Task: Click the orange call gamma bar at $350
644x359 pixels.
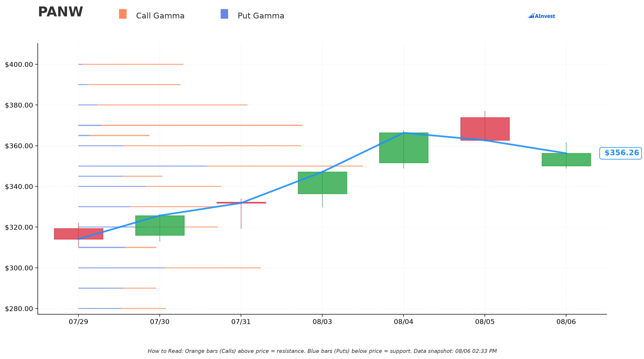Action: [285, 166]
